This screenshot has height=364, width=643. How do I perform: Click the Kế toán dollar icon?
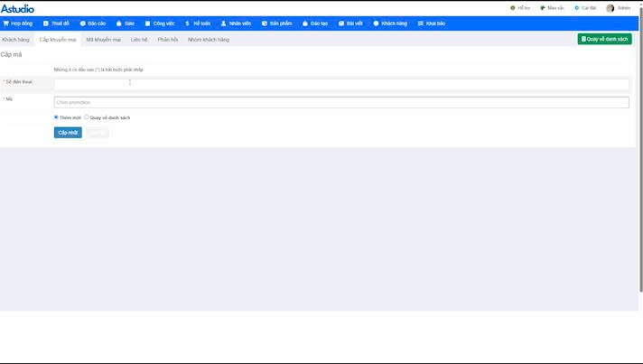coord(187,23)
